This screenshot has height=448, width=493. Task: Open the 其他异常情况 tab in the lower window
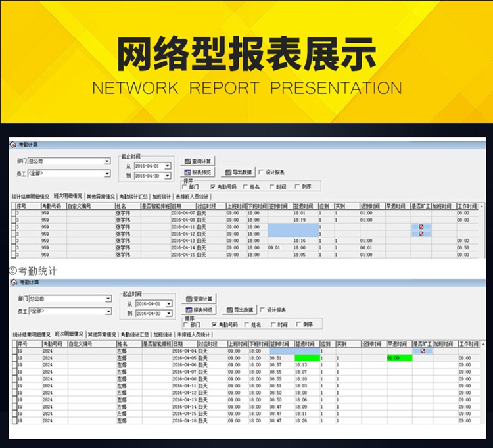(101, 334)
